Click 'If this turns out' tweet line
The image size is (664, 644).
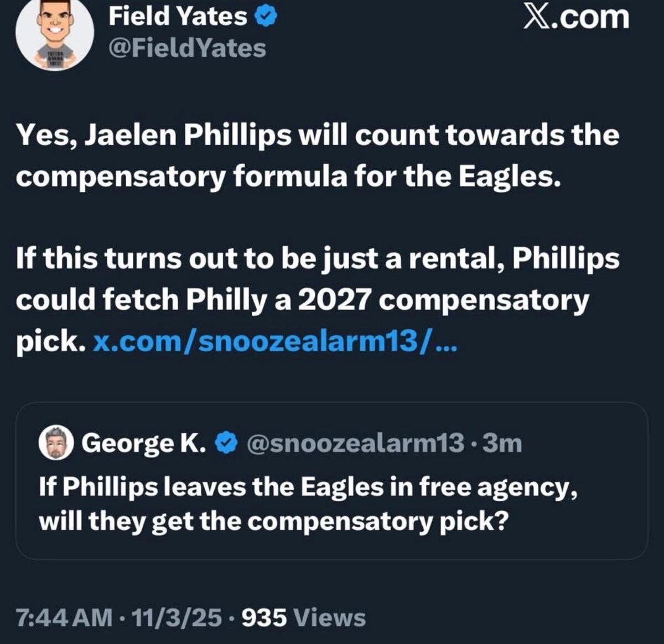click(317, 259)
